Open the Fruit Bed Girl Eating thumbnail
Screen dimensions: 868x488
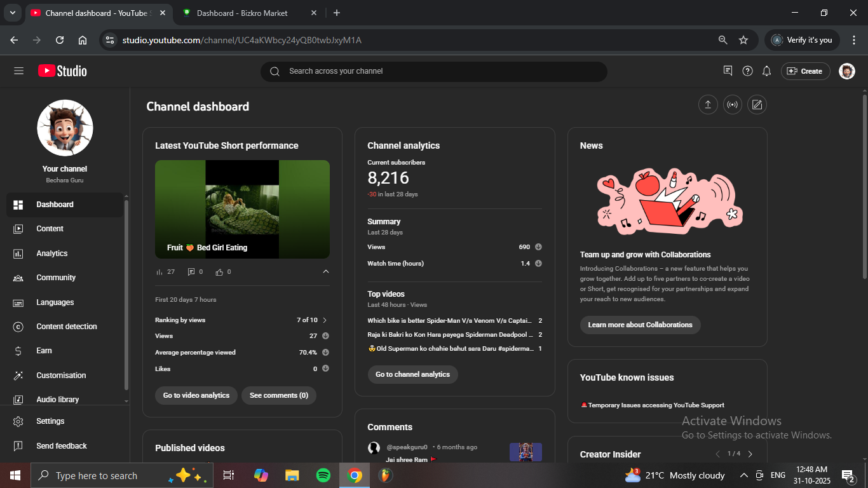tap(242, 209)
